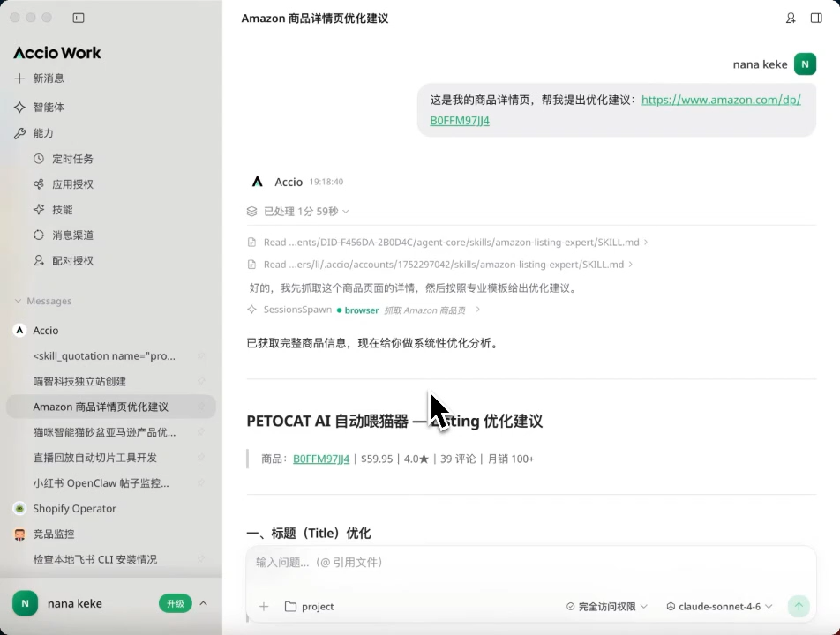Click the sparkle icon beside 技能
Screen dimensions: 840x635
39,209
